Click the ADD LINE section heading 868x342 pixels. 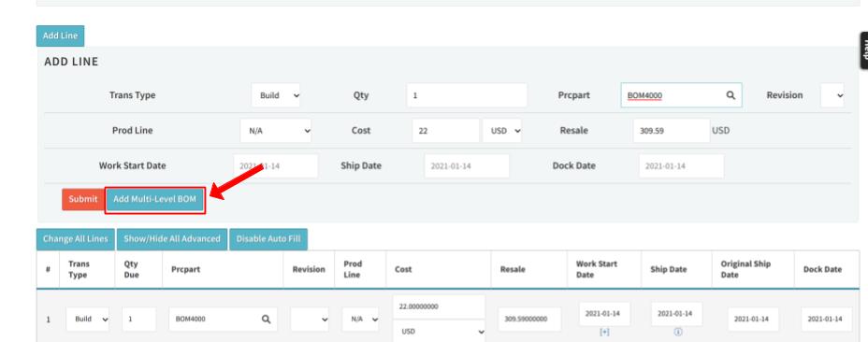[x=71, y=62]
